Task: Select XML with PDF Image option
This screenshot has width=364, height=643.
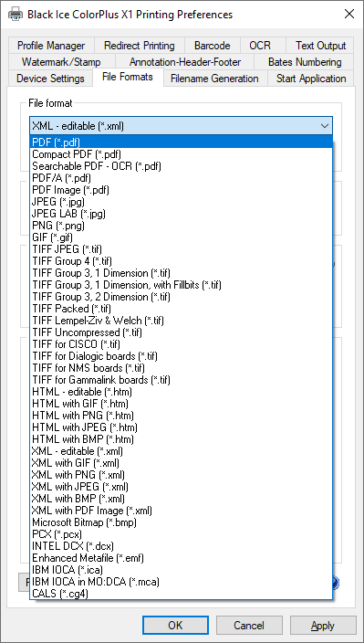Action: click(181, 511)
